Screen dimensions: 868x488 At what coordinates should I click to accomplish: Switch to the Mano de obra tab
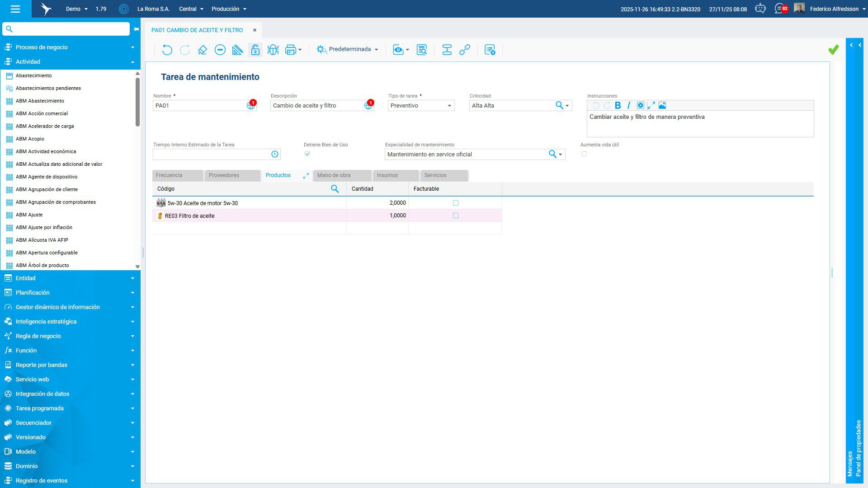[334, 175]
